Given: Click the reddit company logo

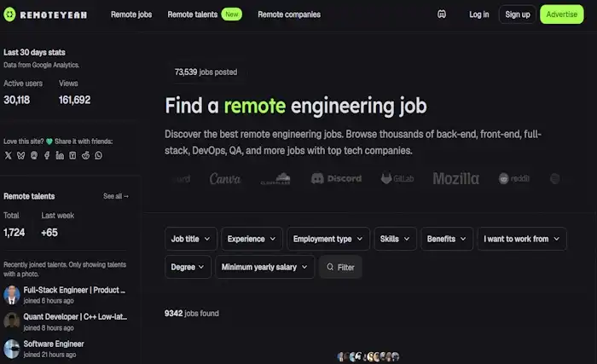Looking at the screenshot, I should coord(514,178).
